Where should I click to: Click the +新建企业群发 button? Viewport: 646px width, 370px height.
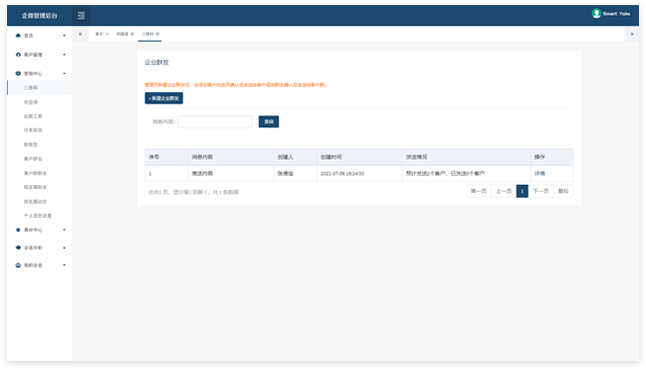(x=164, y=98)
